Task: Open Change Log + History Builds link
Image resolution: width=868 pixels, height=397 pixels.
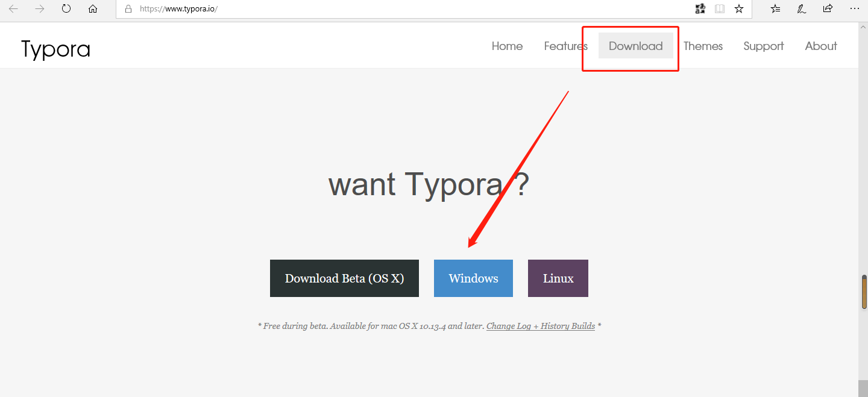Action: tap(541, 326)
